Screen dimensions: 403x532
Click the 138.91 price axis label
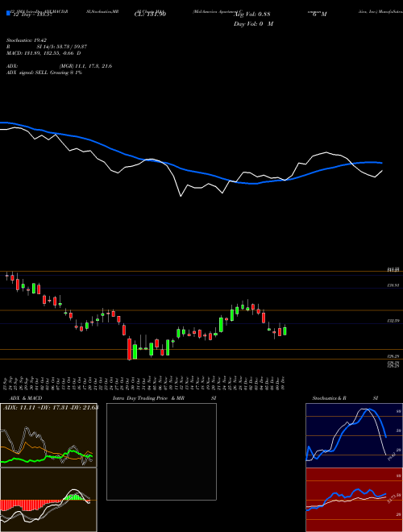393,285
